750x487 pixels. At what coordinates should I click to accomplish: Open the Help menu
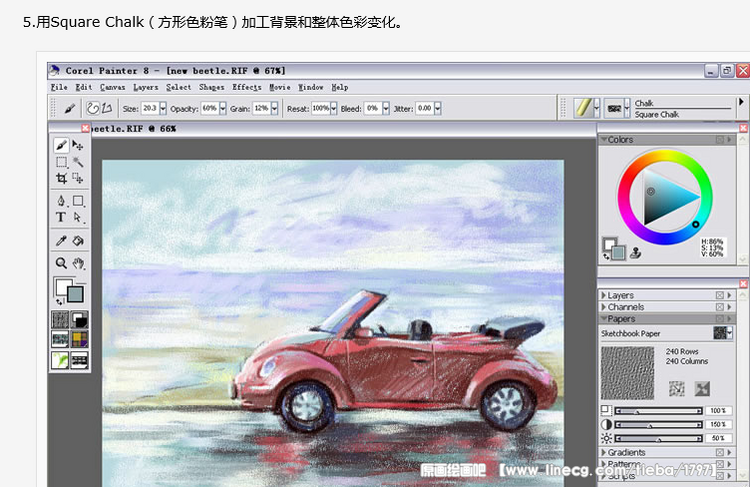pos(340,87)
